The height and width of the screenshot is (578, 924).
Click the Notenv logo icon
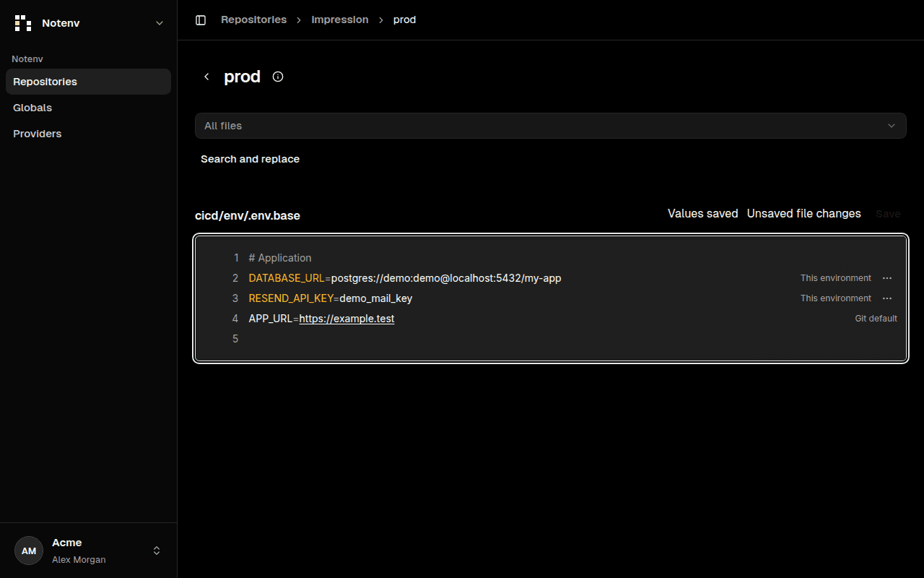[x=23, y=23]
